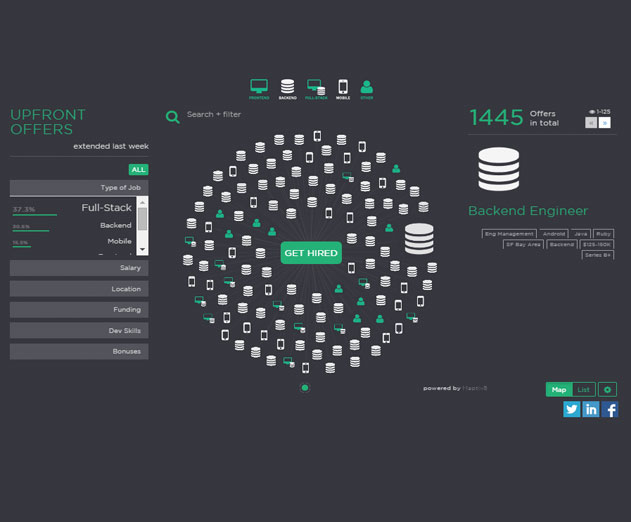Click the Series B+ tag
This screenshot has height=522, width=631.
pos(598,255)
